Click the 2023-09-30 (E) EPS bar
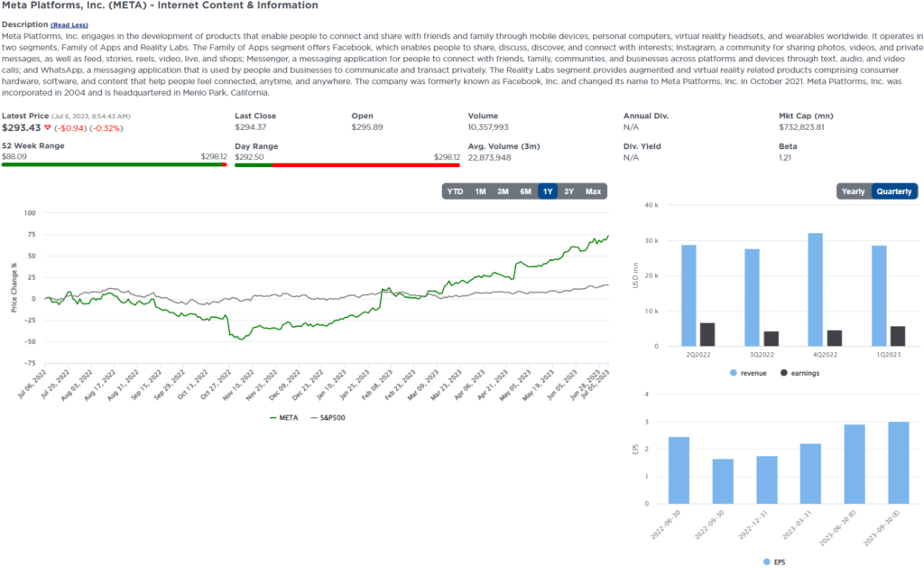The image size is (924, 568). point(899,462)
